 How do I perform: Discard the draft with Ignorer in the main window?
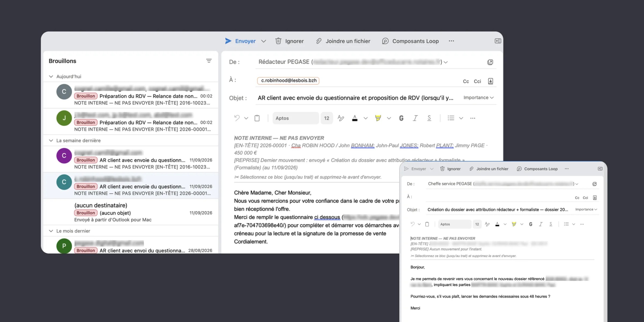[290, 41]
